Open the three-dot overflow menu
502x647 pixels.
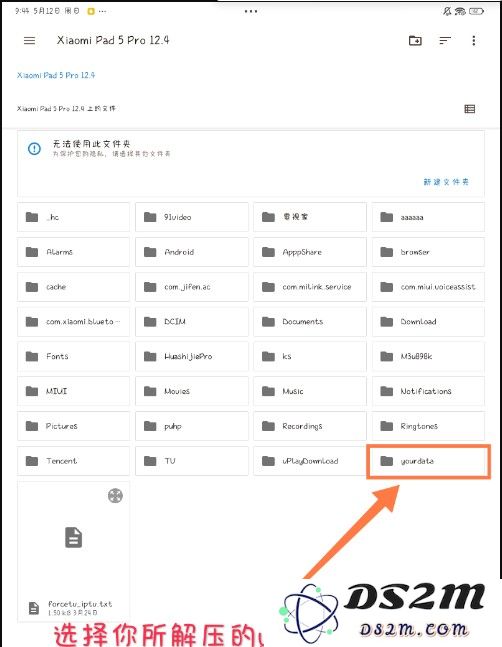[x=474, y=40]
